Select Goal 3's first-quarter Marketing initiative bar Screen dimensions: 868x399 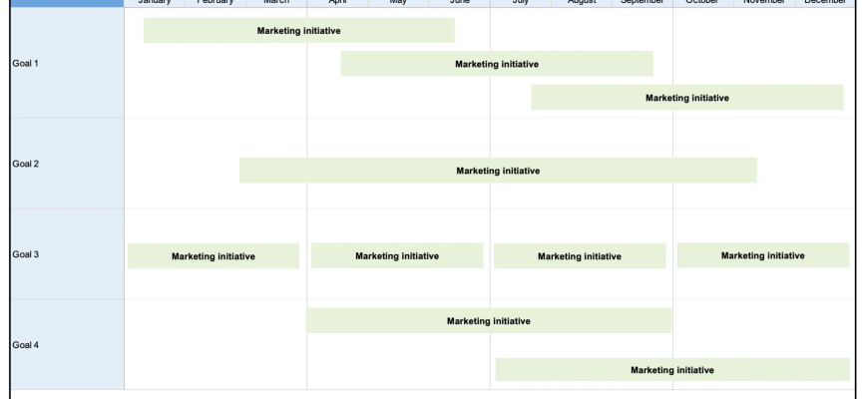point(213,256)
